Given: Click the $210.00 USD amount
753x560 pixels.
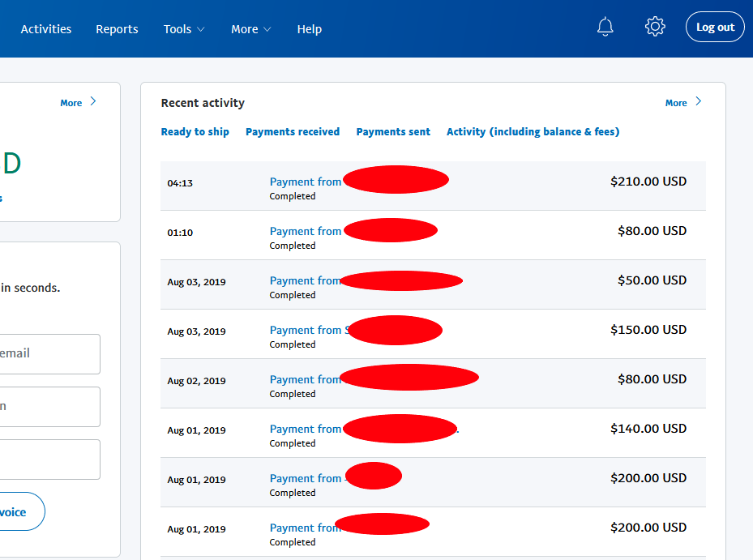Looking at the screenshot, I should (x=648, y=182).
